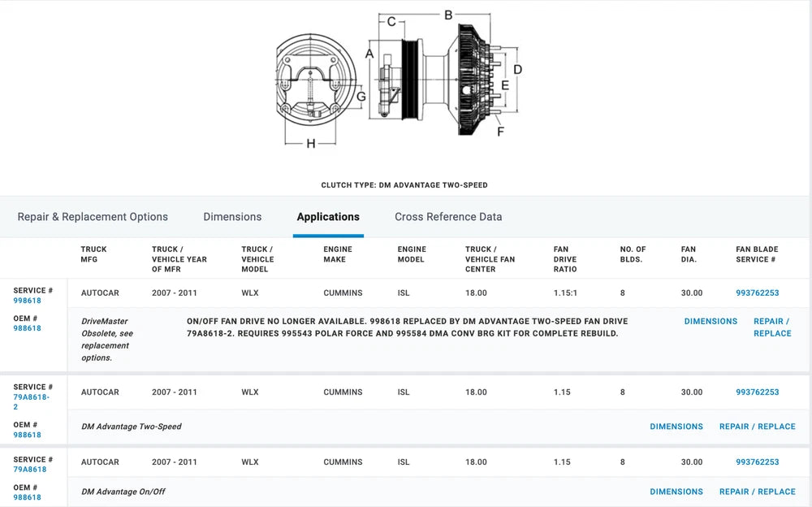Open the Cross Reference Data tab
The height and width of the screenshot is (507, 812).
coord(448,217)
